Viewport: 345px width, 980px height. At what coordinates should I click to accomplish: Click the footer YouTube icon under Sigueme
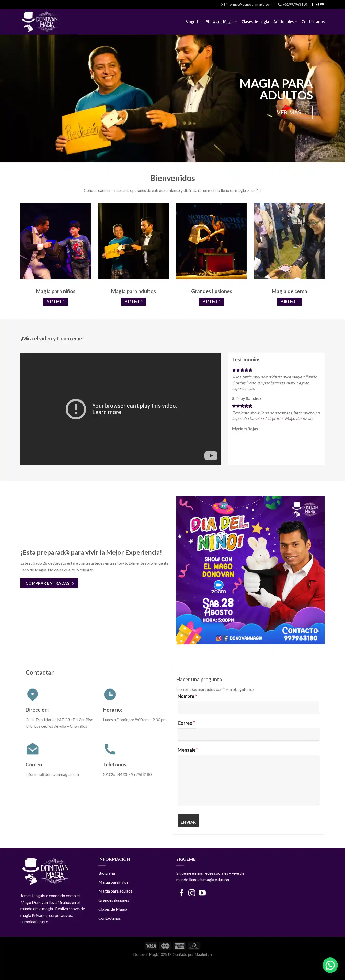tap(202, 893)
